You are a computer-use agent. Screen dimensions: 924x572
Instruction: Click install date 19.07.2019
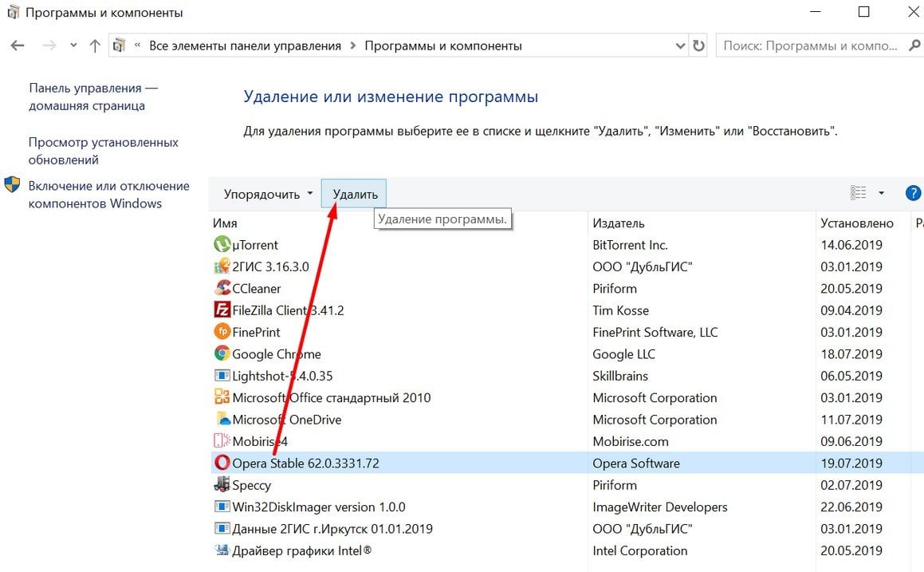[851, 463]
